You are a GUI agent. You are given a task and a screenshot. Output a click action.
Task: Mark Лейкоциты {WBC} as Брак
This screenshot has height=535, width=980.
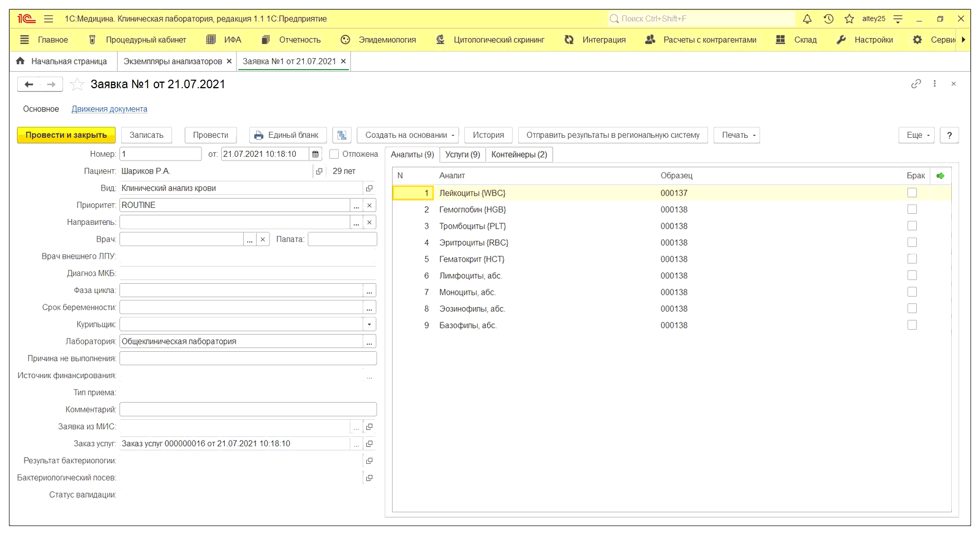click(912, 193)
